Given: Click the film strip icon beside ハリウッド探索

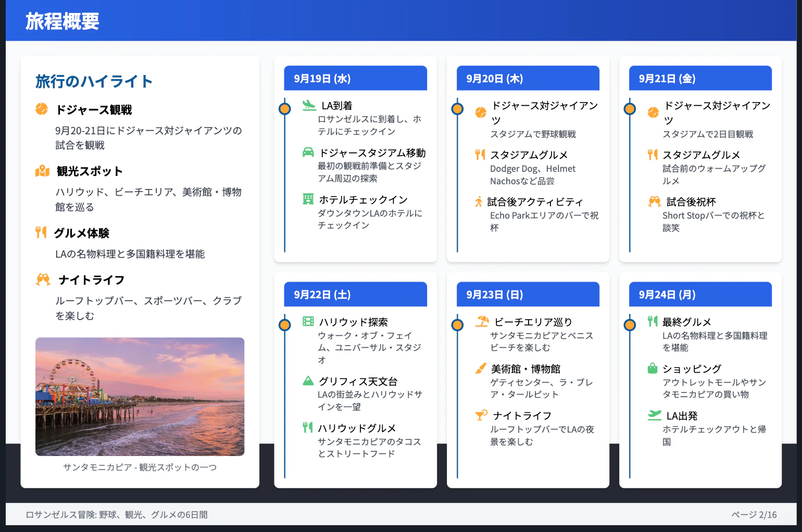Looking at the screenshot, I should pos(308,321).
